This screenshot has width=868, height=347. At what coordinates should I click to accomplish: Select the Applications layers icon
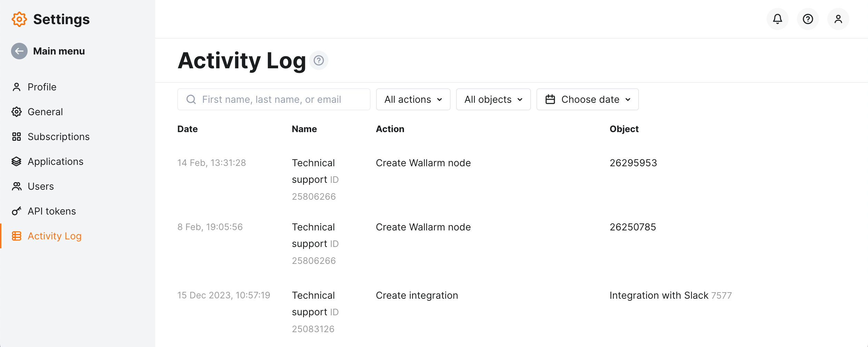(16, 161)
